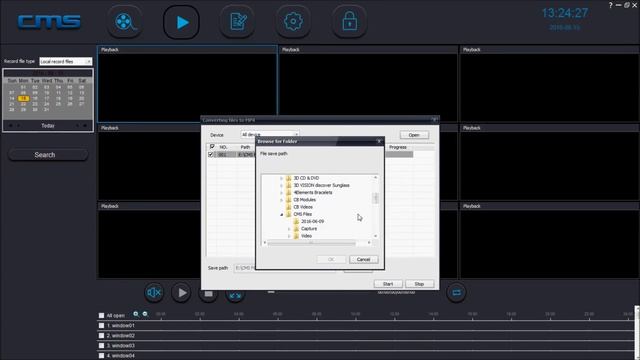The width and height of the screenshot is (640, 360).
Task: Click the fullscreen arrows icon
Action: click(x=235, y=296)
